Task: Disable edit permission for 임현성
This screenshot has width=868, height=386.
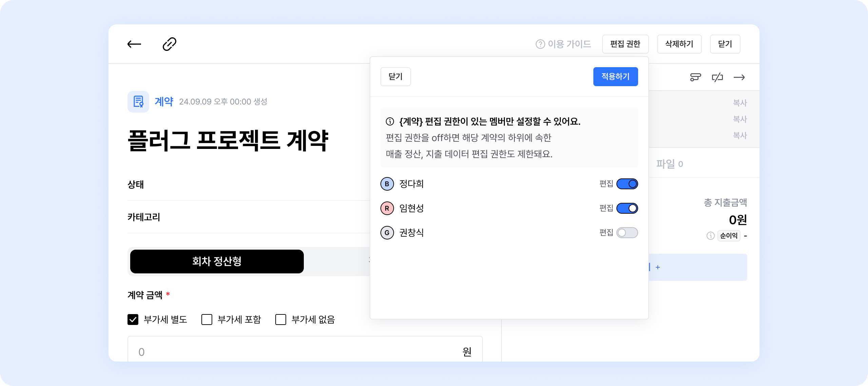Action: 627,208
